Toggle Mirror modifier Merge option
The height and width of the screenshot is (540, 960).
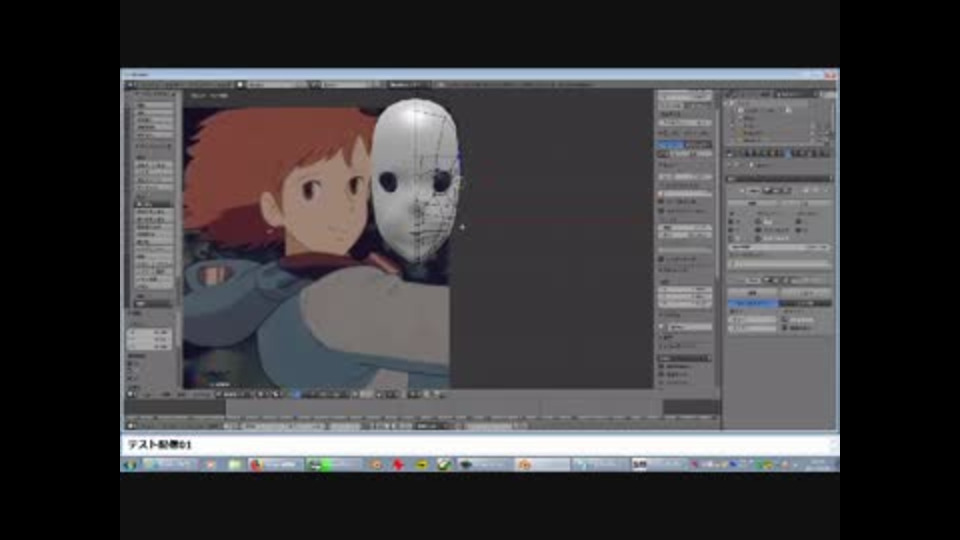point(758,222)
